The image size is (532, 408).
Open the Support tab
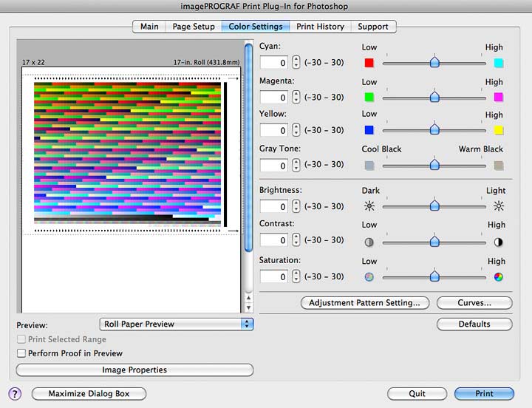[373, 27]
